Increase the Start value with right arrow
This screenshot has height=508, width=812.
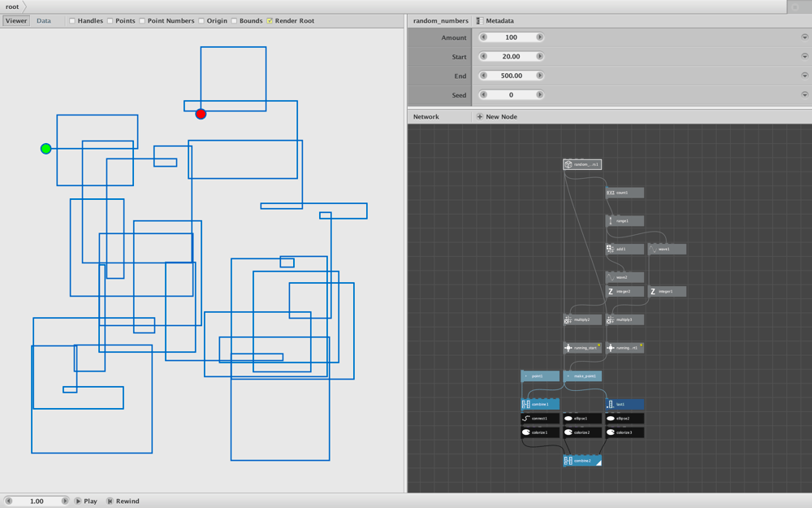point(540,57)
